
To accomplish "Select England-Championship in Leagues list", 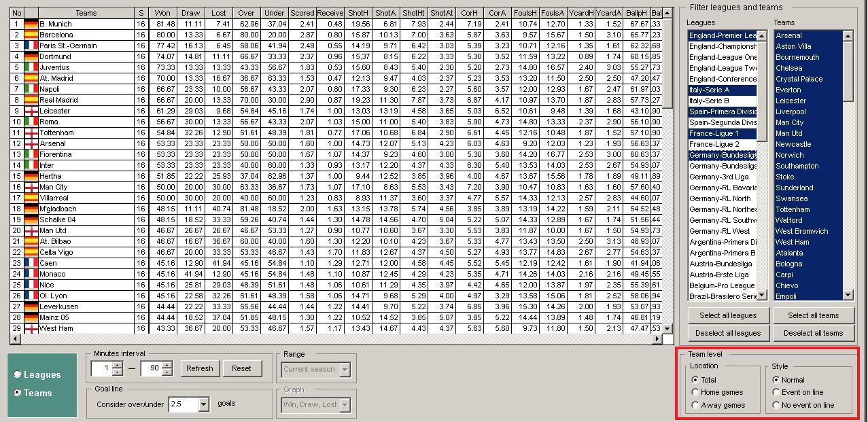I will (723, 46).
